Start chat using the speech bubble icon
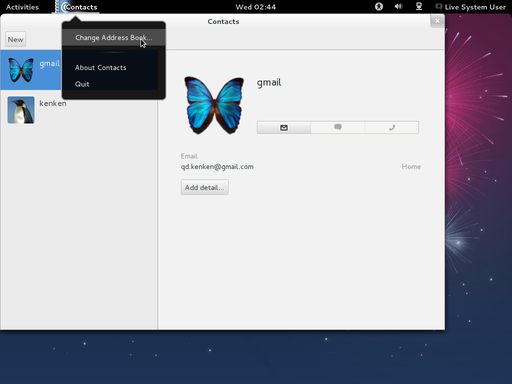This screenshot has width=512, height=384. [x=338, y=127]
